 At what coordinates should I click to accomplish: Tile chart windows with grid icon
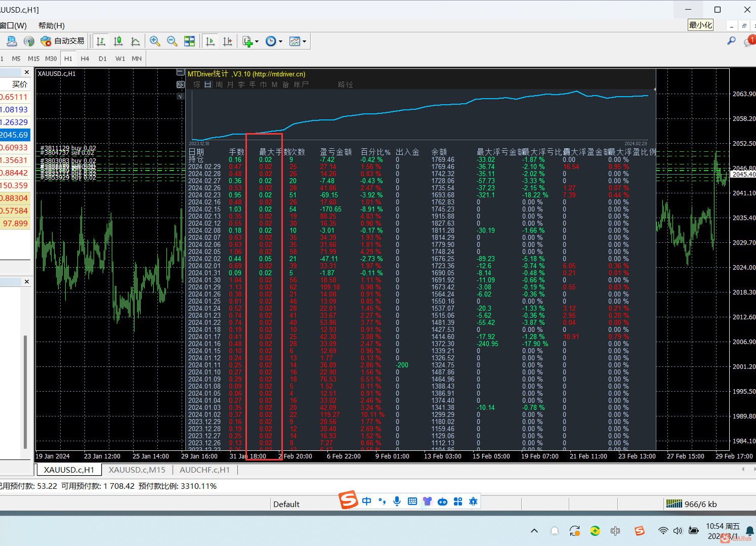[x=189, y=41]
